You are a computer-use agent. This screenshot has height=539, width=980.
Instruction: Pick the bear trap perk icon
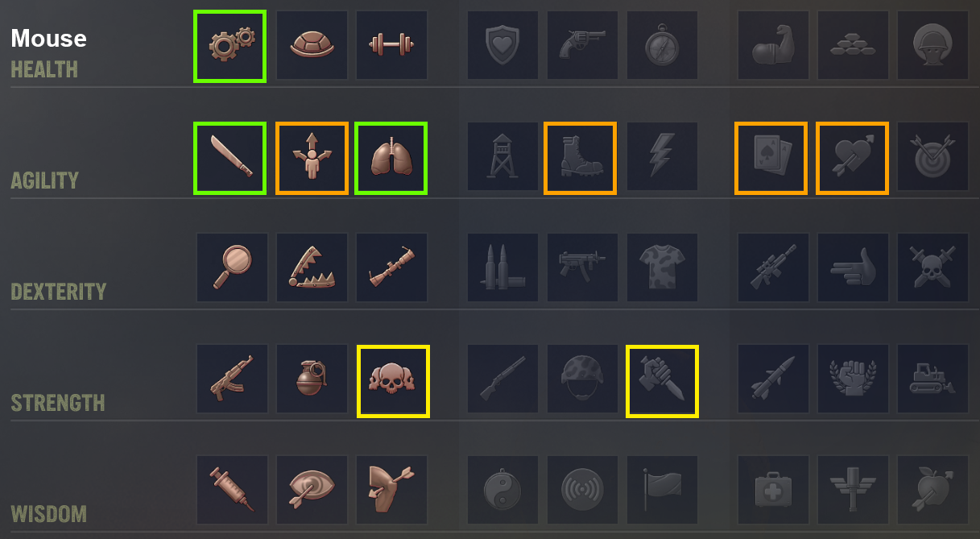point(312,267)
